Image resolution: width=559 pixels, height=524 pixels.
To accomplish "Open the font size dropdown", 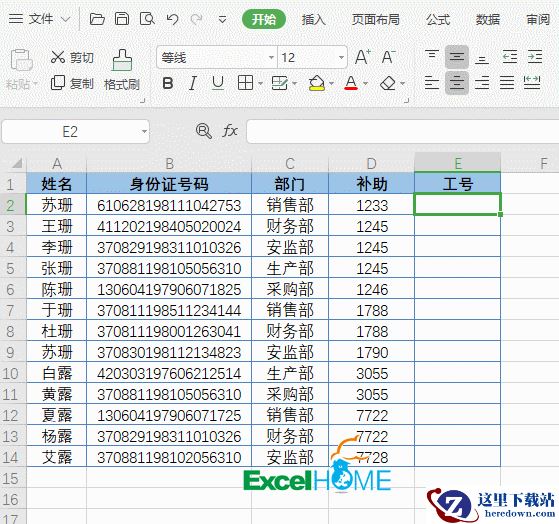I will [341, 57].
